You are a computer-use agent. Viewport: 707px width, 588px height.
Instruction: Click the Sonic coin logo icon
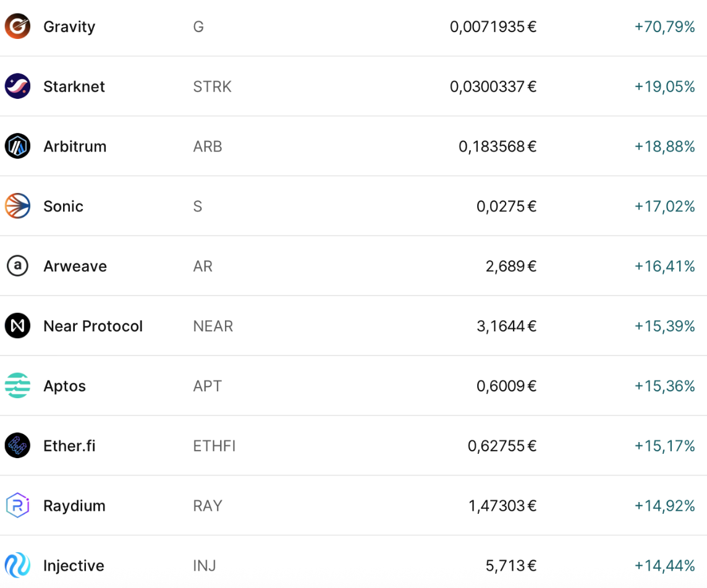17,206
